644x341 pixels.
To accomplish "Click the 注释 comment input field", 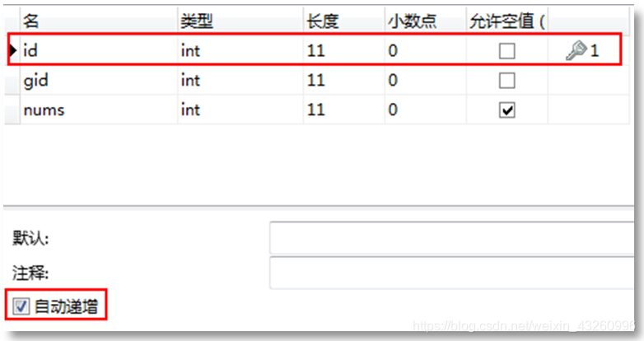I will tap(452, 273).
